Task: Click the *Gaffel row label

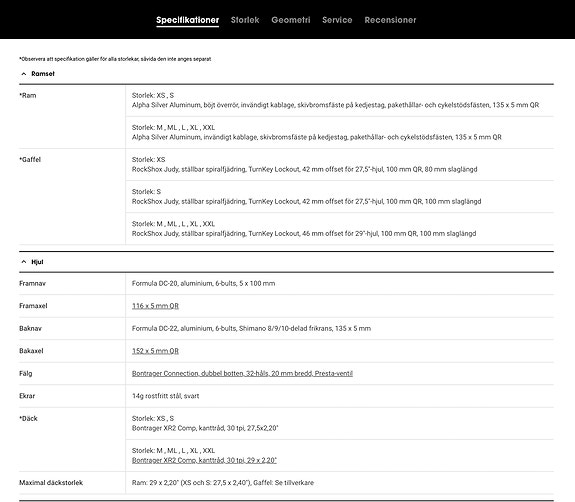Action: pos(30,160)
